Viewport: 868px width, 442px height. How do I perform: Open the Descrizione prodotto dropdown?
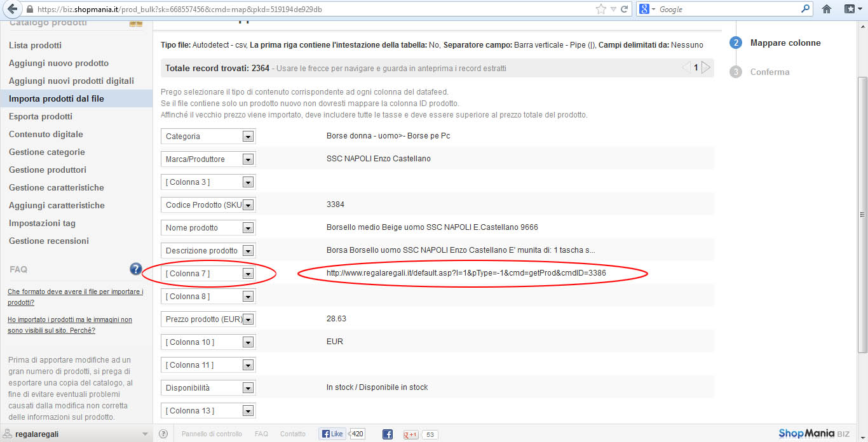point(208,250)
